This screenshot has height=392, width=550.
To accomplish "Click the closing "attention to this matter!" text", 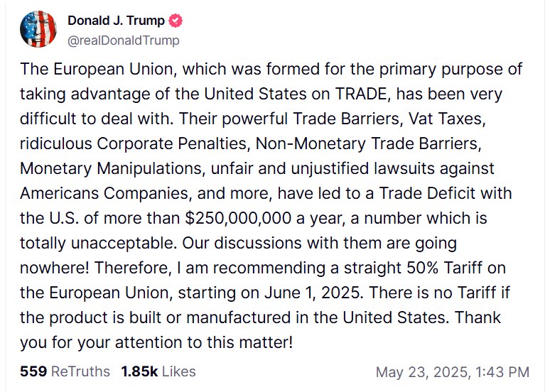I will pos(212,341).
